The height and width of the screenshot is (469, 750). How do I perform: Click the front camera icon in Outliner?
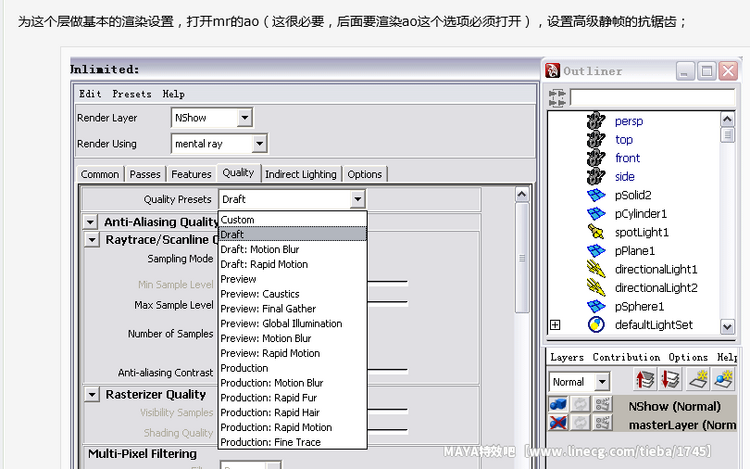point(596,158)
